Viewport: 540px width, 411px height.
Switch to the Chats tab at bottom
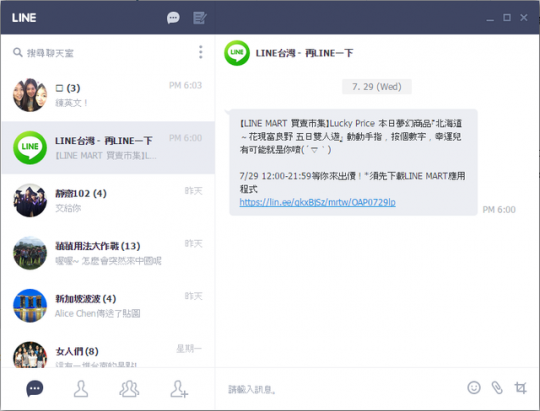click(35, 388)
